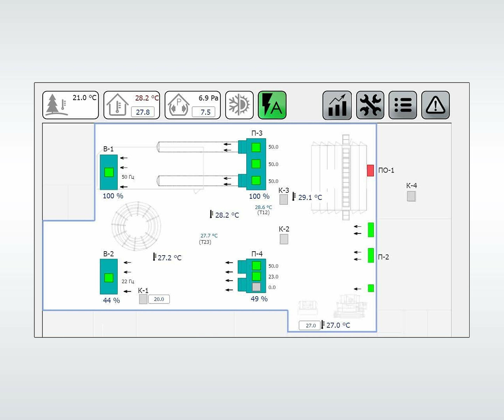This screenshot has width=504, height=420.
Task: Open the wrench and screwdriver settings icon
Action: click(370, 105)
